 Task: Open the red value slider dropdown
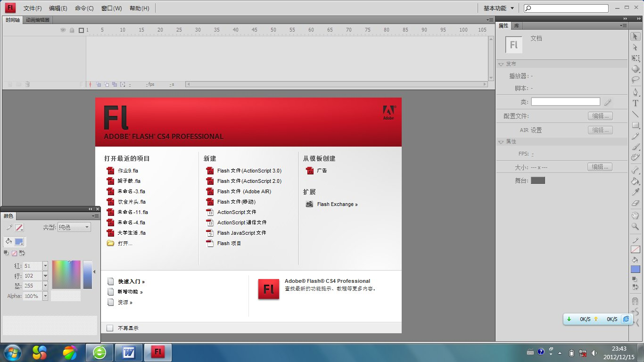45,266
